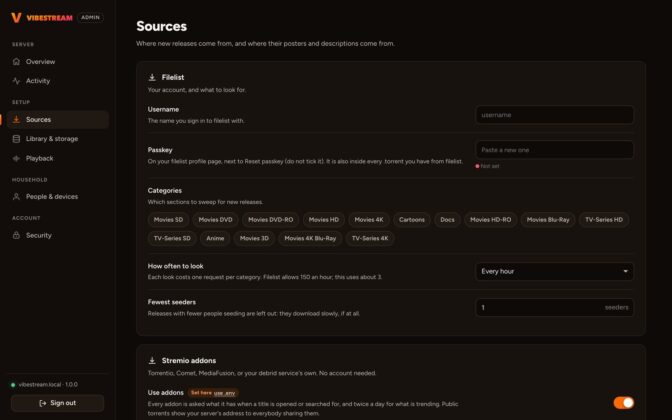Image resolution: width=672 pixels, height=420 pixels.
Task: Toggle the Movies 4K Blu-Ray category chip
Action: pos(310,238)
